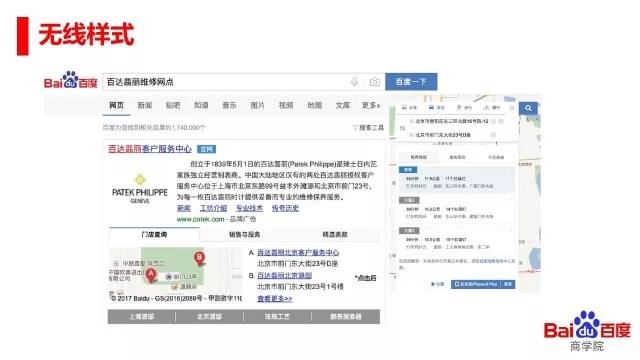Click the microphone voice search icon
The height and width of the screenshot is (360, 640).
(354, 82)
